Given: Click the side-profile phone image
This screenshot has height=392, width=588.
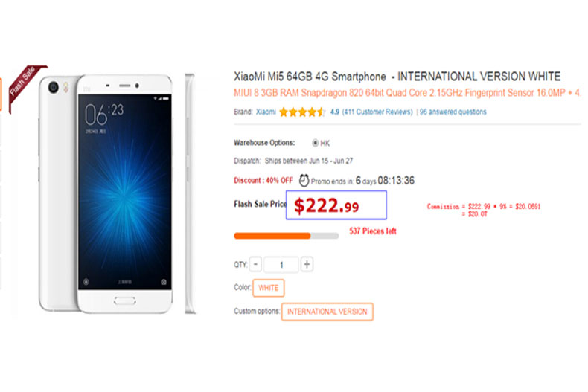Looking at the screenshot, I should [x=190, y=193].
